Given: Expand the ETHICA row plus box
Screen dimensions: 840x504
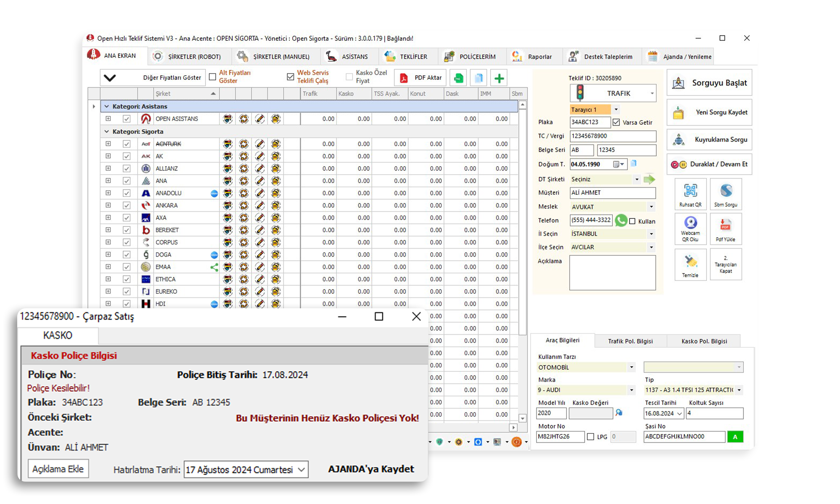Looking at the screenshot, I should click(x=108, y=279).
